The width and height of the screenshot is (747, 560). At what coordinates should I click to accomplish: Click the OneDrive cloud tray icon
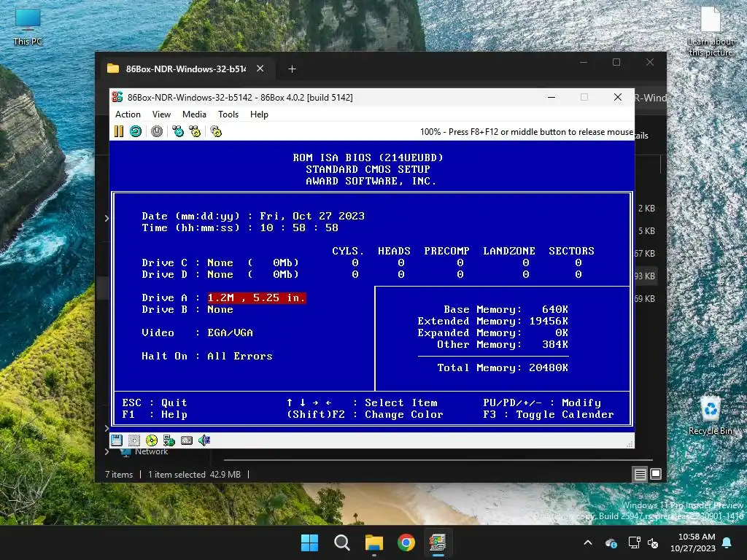pos(611,542)
